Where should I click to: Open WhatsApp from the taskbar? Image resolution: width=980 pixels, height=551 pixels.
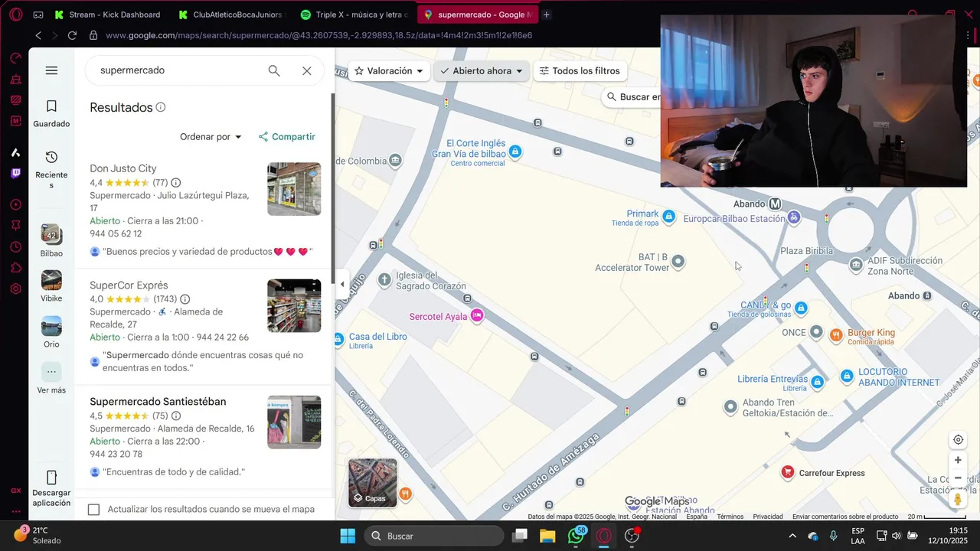(576, 536)
